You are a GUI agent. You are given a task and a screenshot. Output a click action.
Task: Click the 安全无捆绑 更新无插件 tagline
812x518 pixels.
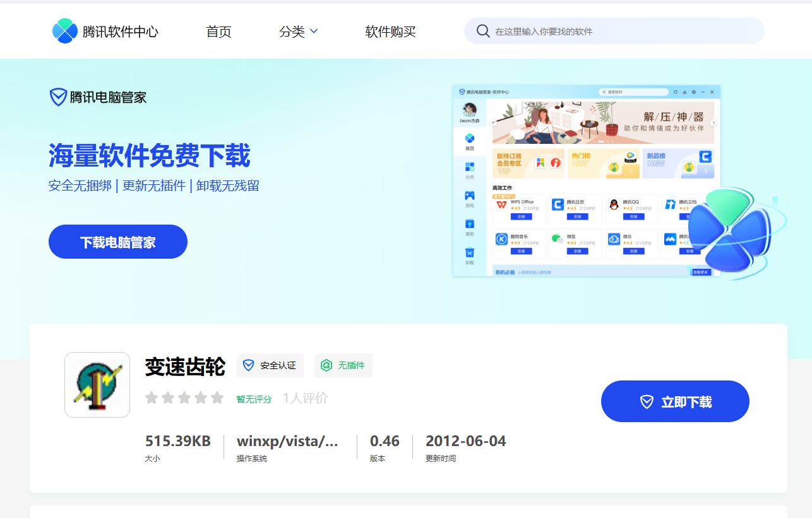pyautogui.click(x=154, y=185)
